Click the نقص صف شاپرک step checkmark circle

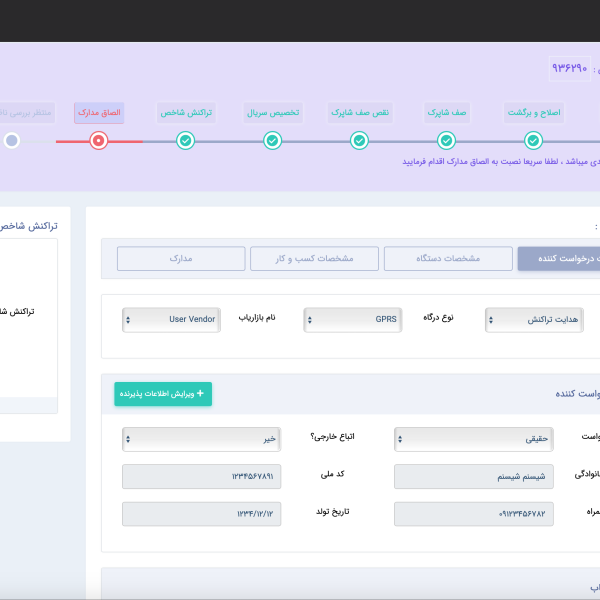(x=359, y=141)
